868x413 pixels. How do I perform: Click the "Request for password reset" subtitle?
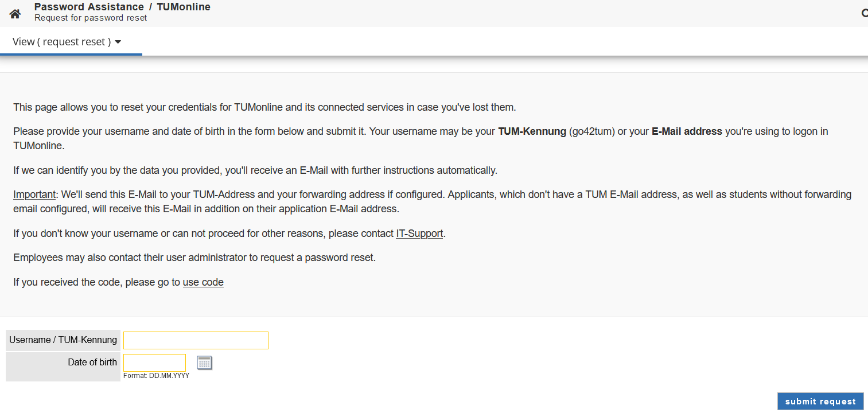point(91,18)
